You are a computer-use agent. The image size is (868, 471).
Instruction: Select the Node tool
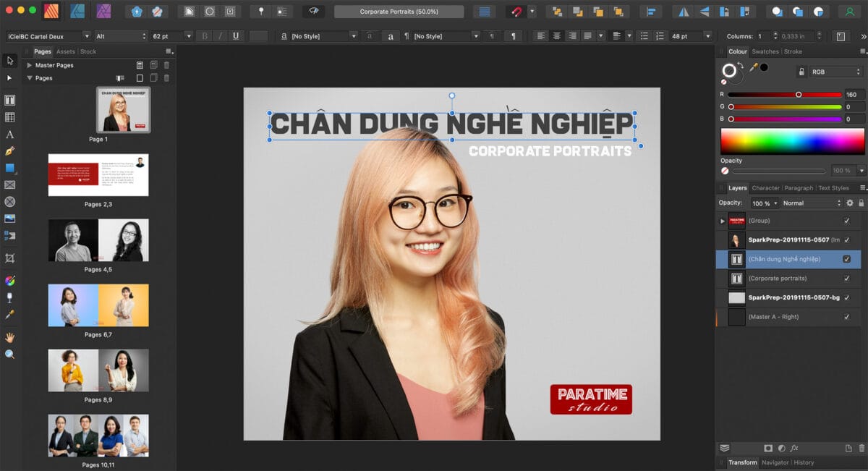(10, 77)
